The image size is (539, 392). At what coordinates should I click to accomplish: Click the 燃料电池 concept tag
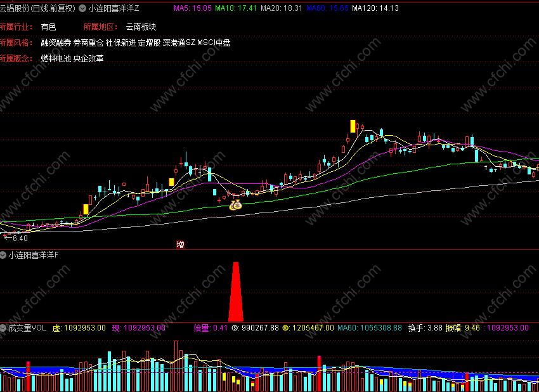(x=56, y=58)
